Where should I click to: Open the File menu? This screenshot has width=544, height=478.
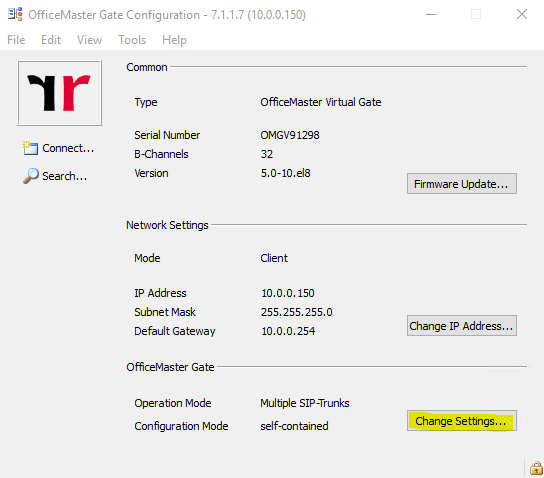[16, 40]
